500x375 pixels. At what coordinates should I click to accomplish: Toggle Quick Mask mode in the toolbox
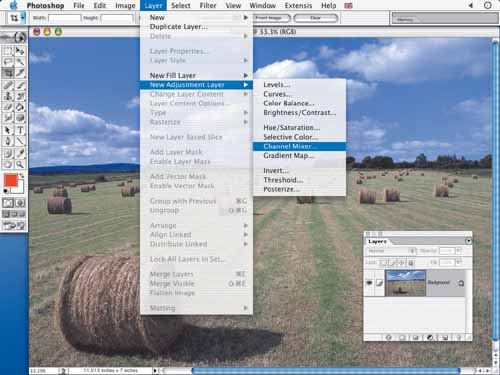[x=20, y=203]
